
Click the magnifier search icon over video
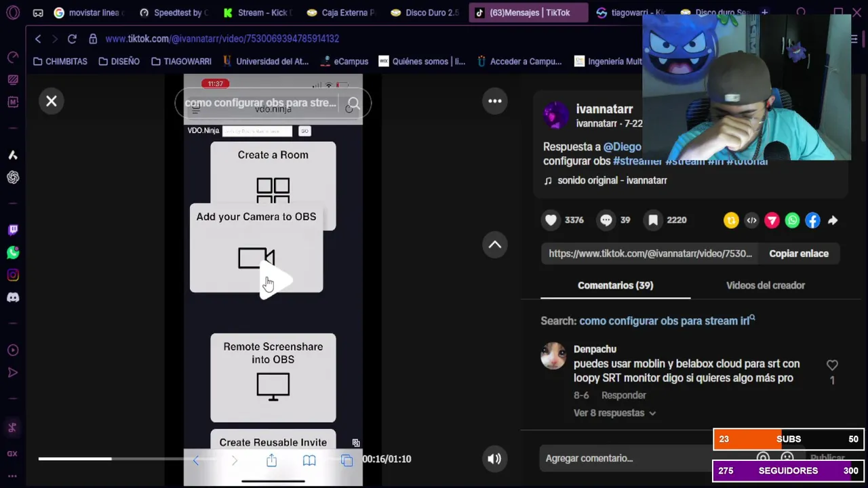pyautogui.click(x=353, y=104)
